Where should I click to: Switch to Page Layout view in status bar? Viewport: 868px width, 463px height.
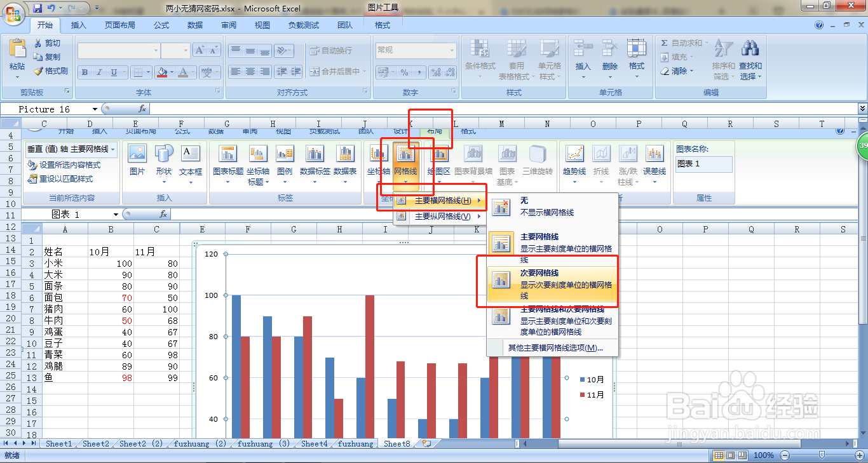[731, 455]
